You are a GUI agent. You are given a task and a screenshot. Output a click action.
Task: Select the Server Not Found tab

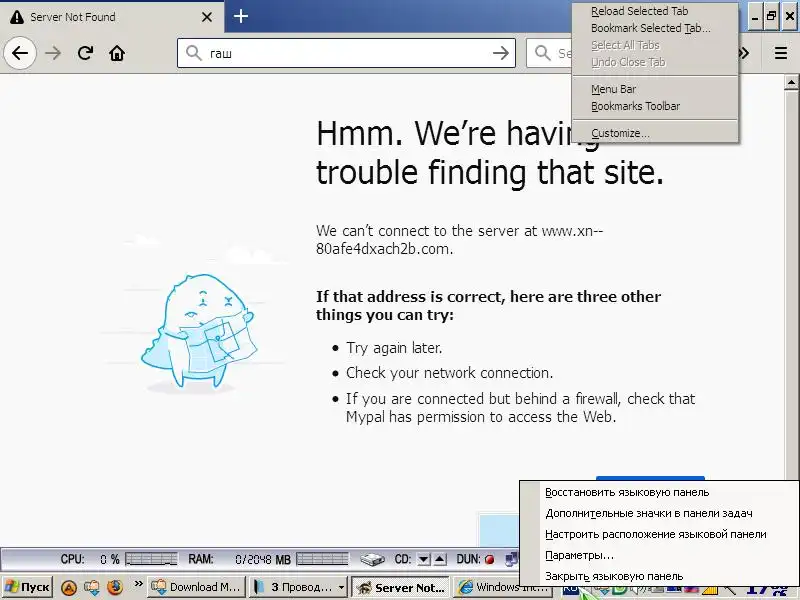[x=111, y=17]
